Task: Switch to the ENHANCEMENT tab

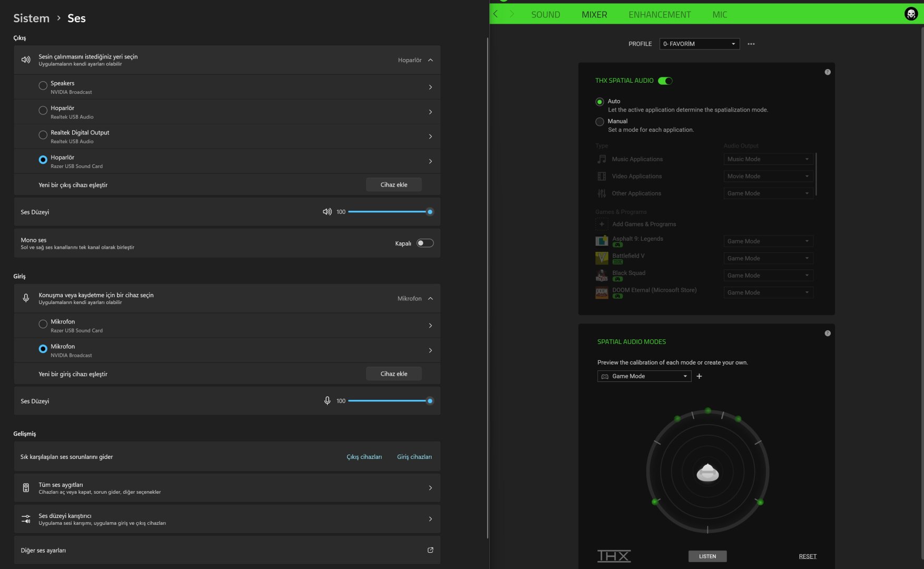Action: point(660,15)
